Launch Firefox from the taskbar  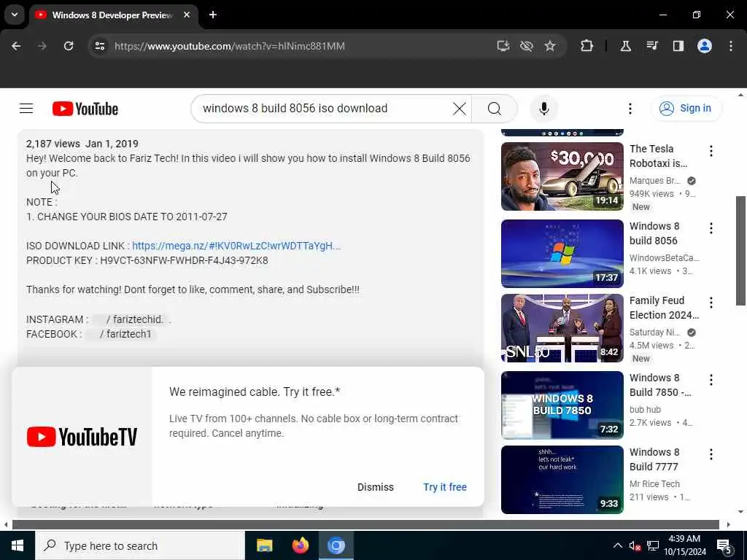(300, 545)
